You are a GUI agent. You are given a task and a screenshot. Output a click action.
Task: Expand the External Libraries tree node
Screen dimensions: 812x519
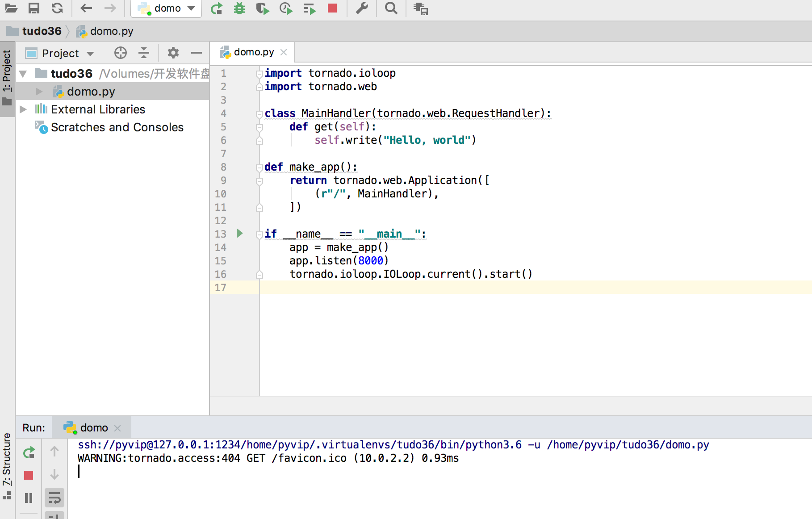coord(23,109)
